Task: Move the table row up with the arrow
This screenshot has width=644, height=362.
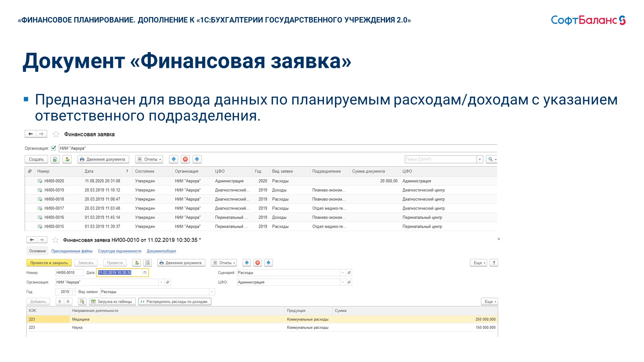Action: tap(60, 302)
